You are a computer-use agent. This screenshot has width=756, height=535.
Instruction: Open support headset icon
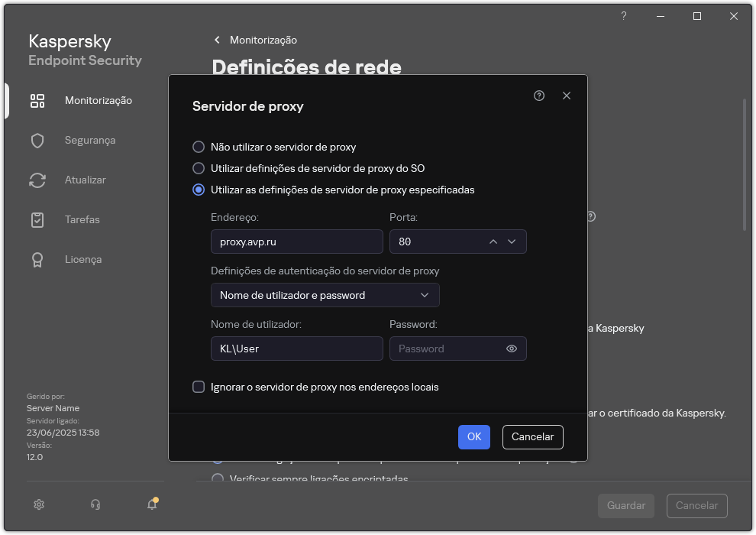pyautogui.click(x=95, y=504)
